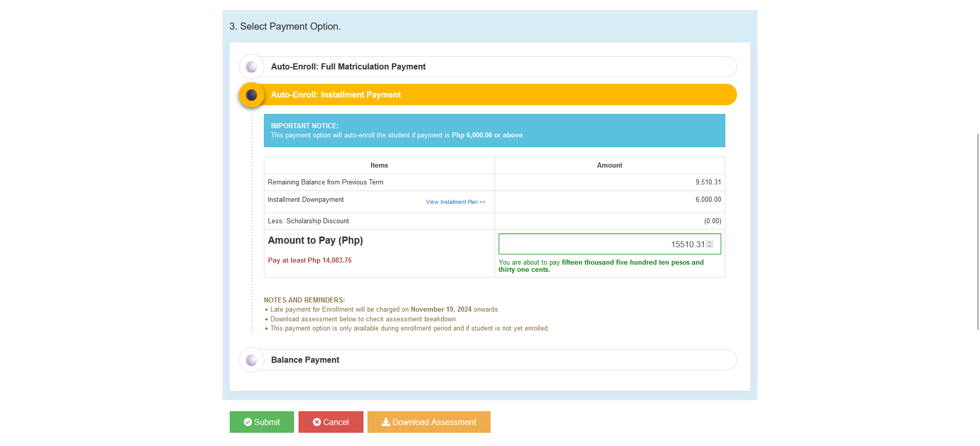The width and height of the screenshot is (980, 446).
Task: Click 'Less: Scholarship Discount' row label
Action: coord(308,221)
